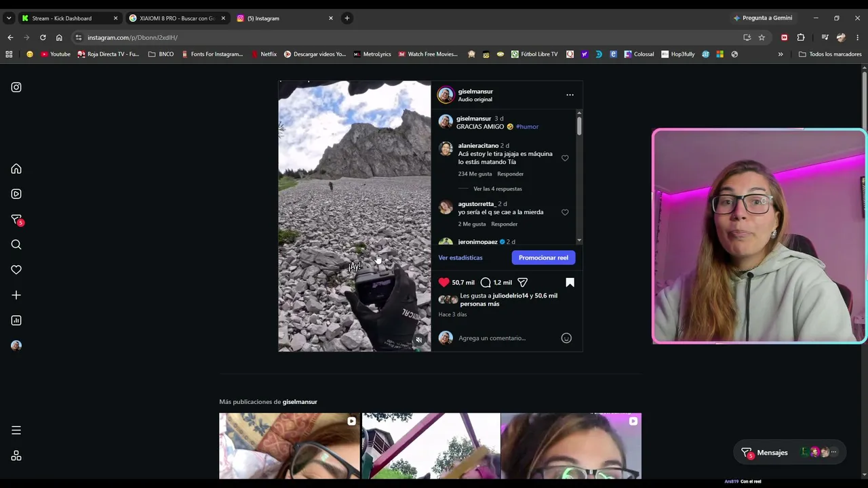This screenshot has width=868, height=488.
Task: Like agustorretta_'s comment
Action: (565, 212)
